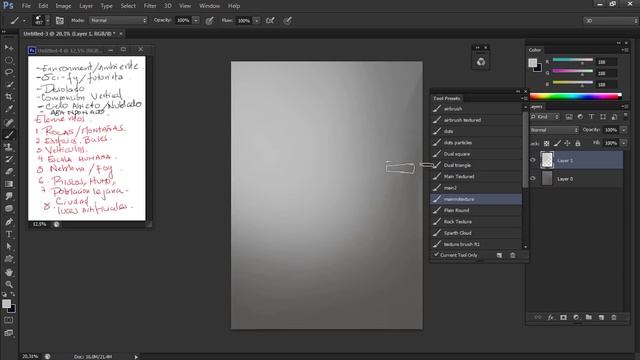This screenshot has height=360, width=640.
Task: Select the Horizontal Type tool
Action: click(x=9, y=234)
